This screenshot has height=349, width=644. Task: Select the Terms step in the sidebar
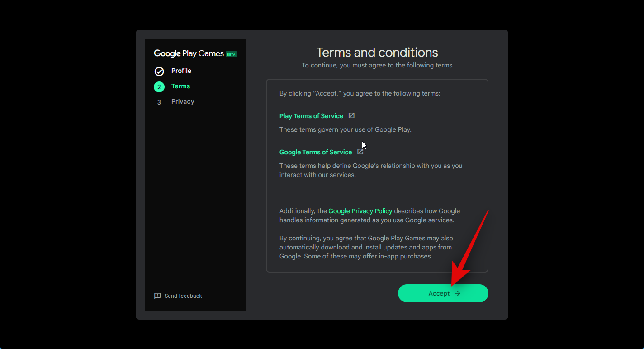tap(180, 86)
